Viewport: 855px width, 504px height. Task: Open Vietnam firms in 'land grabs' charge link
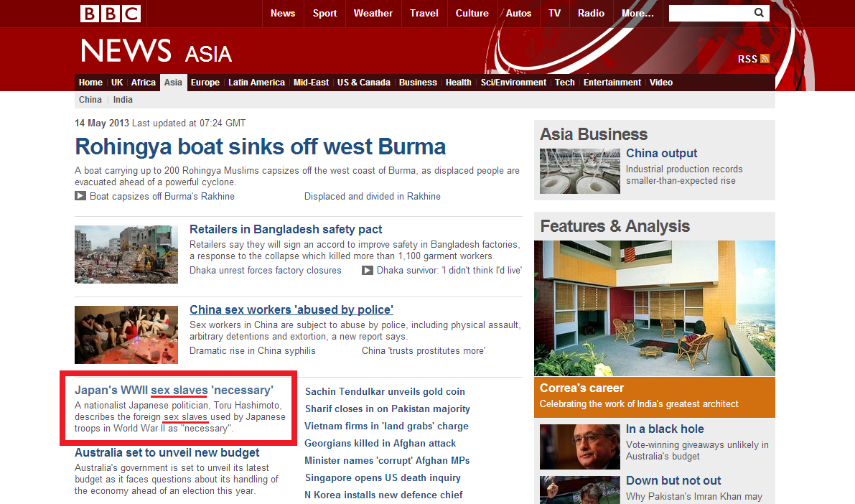[x=387, y=426]
